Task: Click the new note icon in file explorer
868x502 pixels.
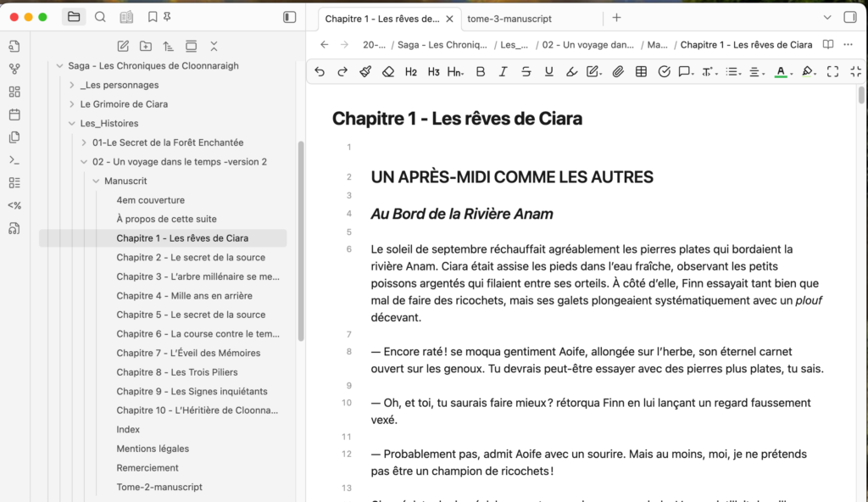Action: pyautogui.click(x=123, y=46)
